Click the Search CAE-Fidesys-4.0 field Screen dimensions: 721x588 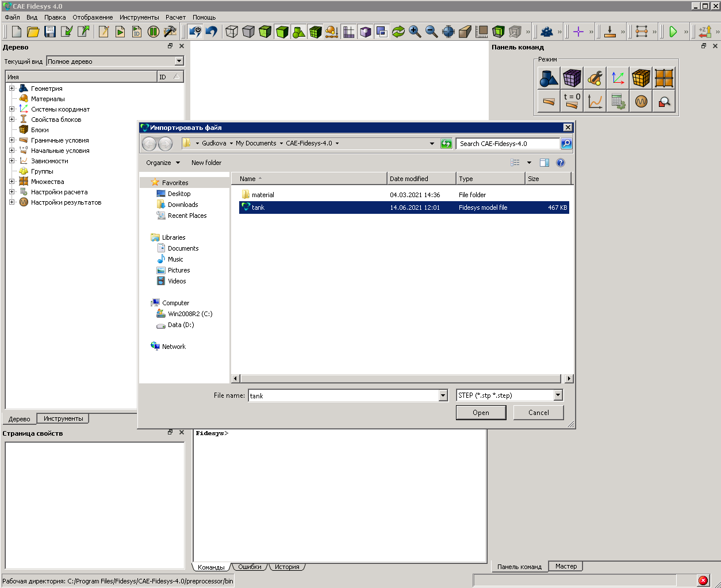[508, 144]
